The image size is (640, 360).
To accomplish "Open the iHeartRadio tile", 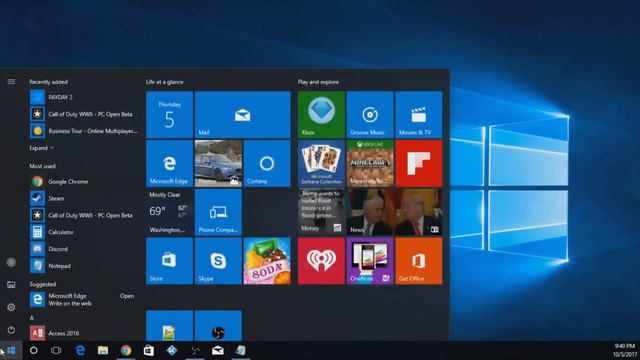I will point(321,261).
